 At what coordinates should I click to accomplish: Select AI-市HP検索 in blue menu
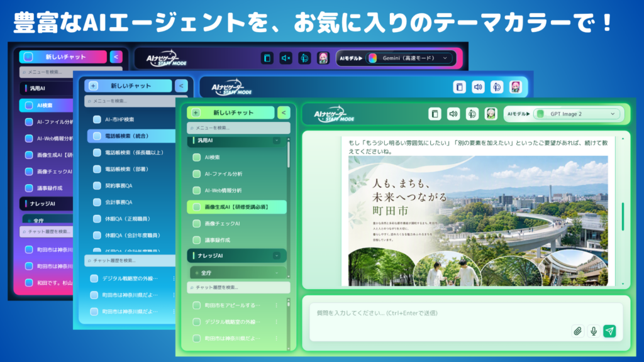point(131,119)
